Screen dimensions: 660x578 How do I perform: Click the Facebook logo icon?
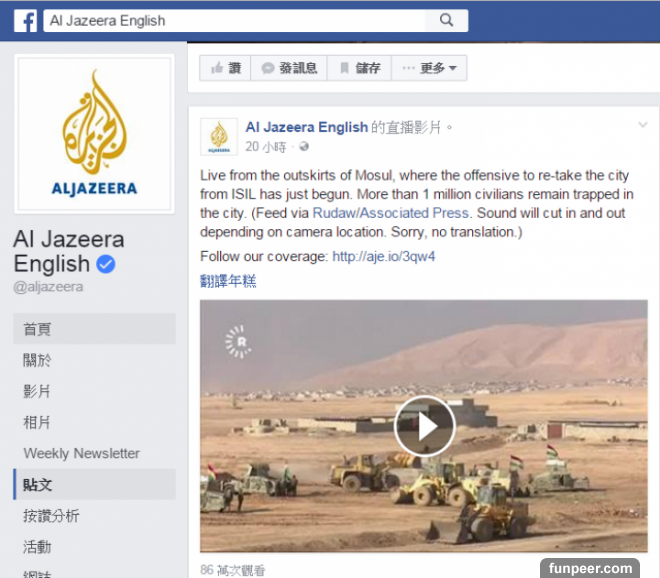pyautogui.click(x=25, y=21)
